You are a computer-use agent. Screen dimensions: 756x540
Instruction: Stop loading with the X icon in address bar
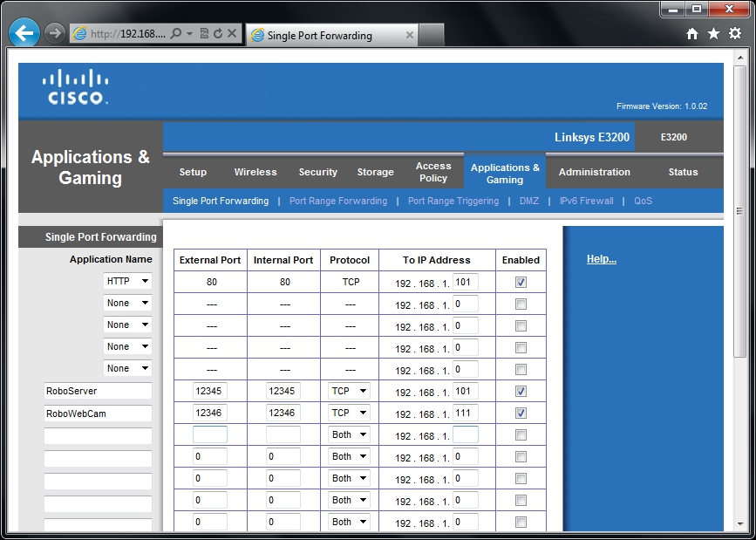coord(232,33)
